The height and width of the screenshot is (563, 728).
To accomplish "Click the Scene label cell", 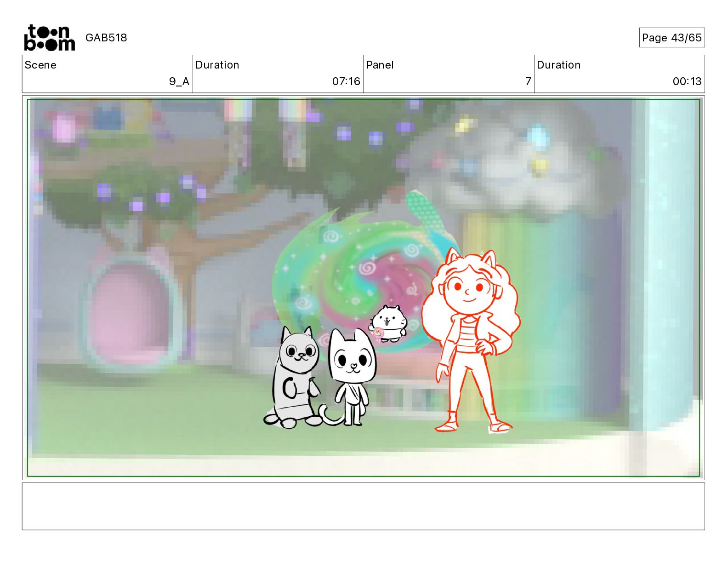I will click(108, 74).
